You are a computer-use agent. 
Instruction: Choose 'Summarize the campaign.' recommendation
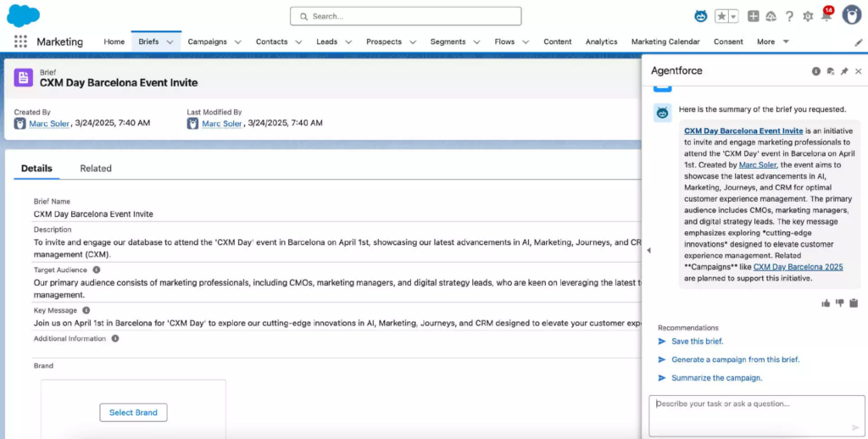pos(717,378)
